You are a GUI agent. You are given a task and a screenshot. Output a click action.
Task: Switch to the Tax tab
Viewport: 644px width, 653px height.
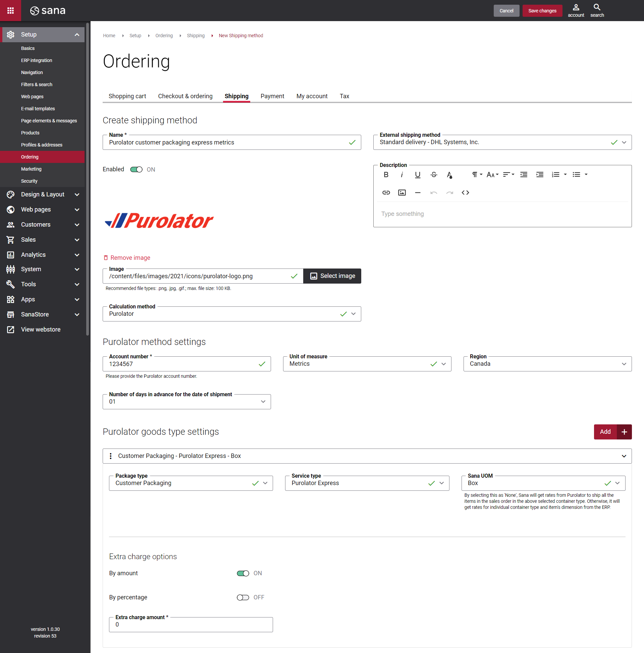(x=344, y=96)
